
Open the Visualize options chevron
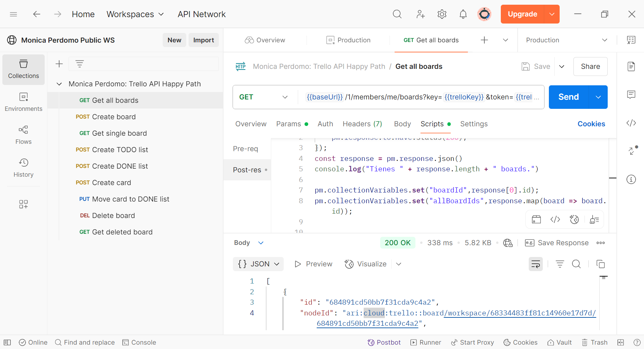399,264
